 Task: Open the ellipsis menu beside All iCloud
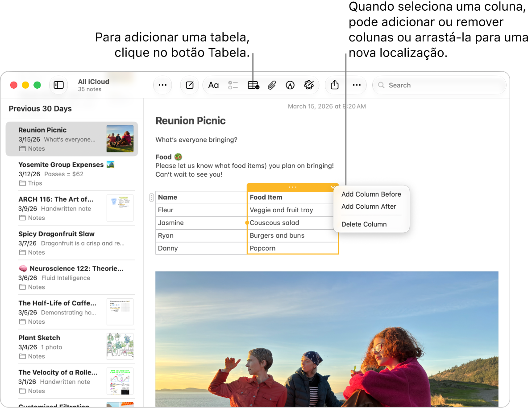pyautogui.click(x=162, y=85)
